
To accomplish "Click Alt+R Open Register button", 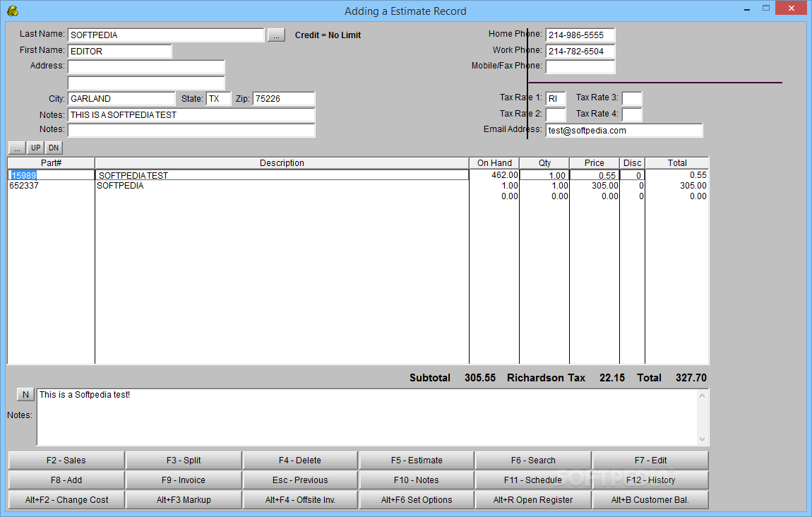I will (533, 500).
